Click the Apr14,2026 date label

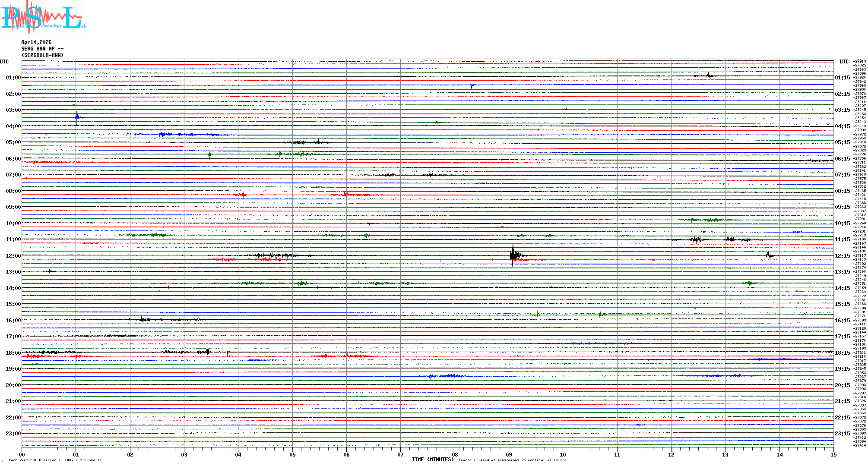pos(36,42)
